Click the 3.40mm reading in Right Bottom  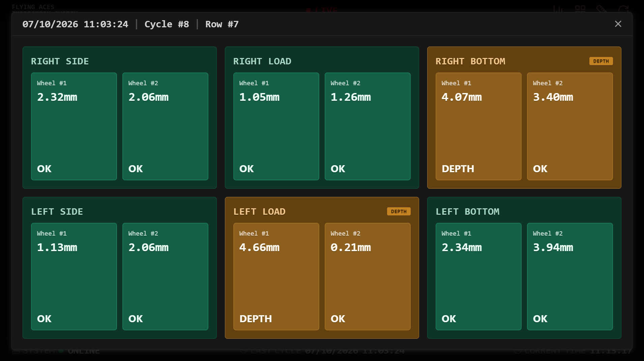pos(553,97)
